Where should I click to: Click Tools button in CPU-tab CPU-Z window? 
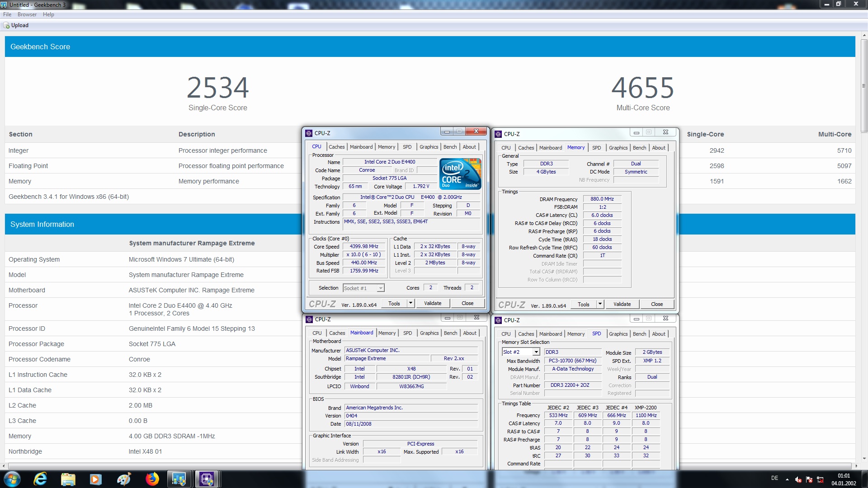click(394, 303)
